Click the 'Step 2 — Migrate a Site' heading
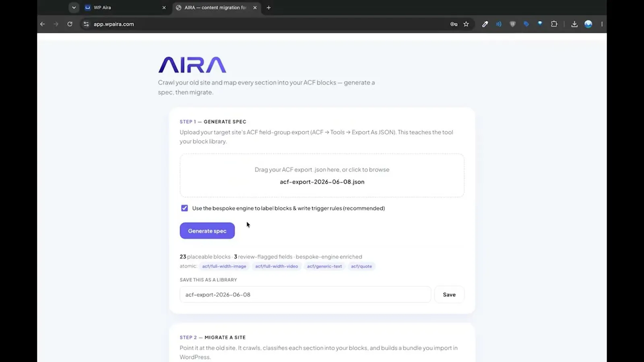 pyautogui.click(x=213, y=337)
